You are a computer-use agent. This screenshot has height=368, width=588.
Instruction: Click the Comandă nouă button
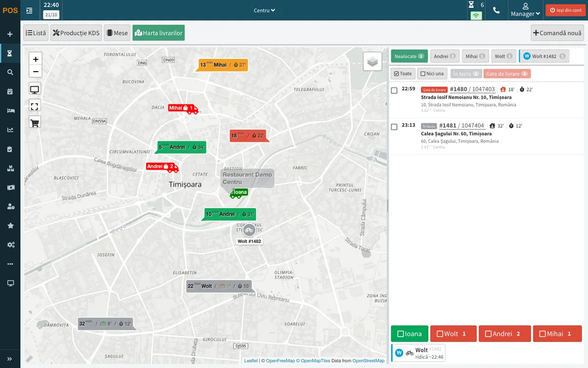point(558,33)
